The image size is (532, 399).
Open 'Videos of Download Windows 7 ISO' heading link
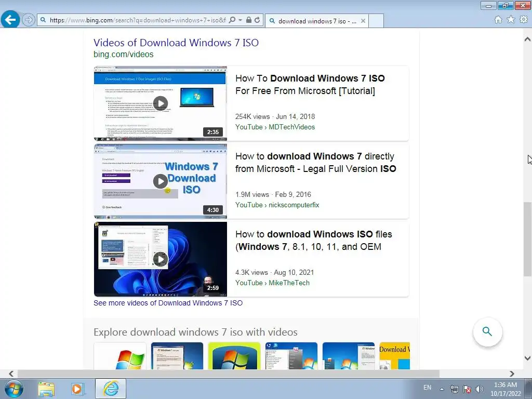(176, 43)
